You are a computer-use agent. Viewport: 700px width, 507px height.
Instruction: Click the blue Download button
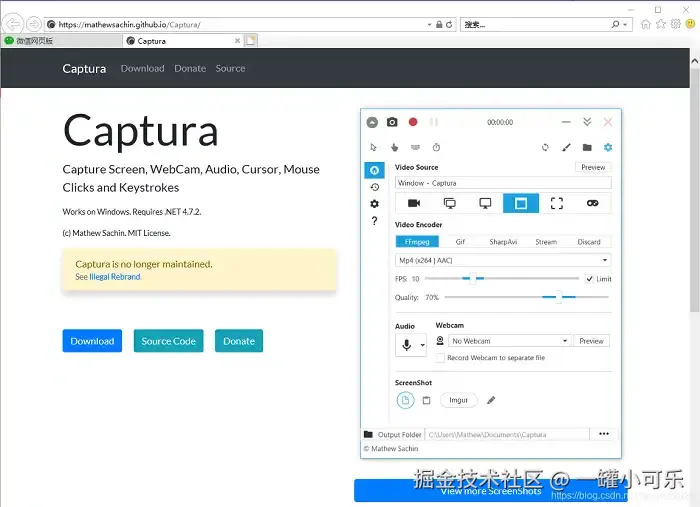click(92, 341)
